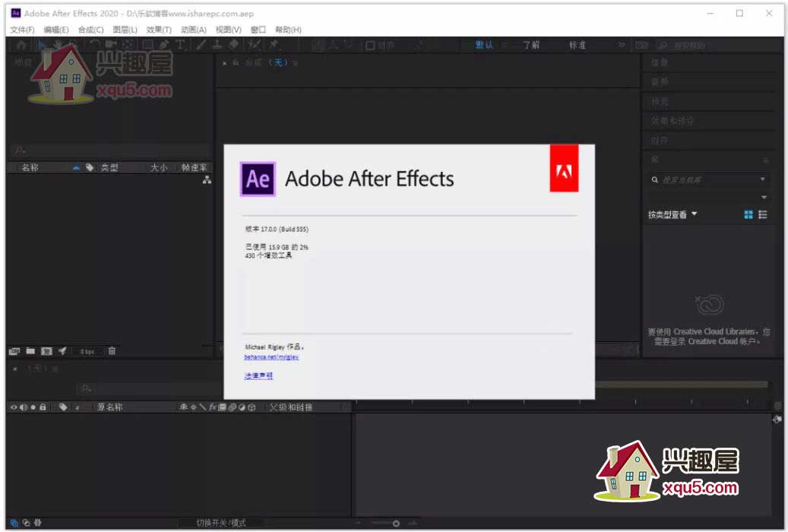Viewport: 788px width, 532px height.
Task: Toggle the lock column in timeline
Action: click(43, 407)
